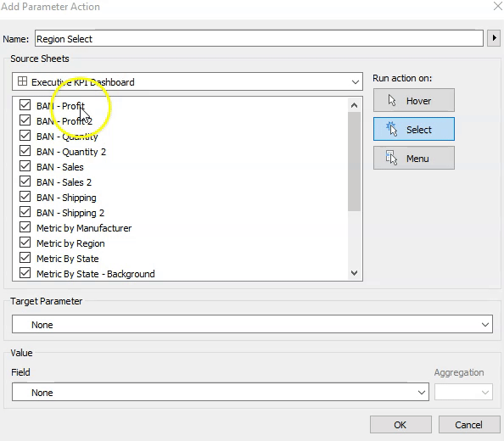Click the Hover cursor icon

(392, 101)
